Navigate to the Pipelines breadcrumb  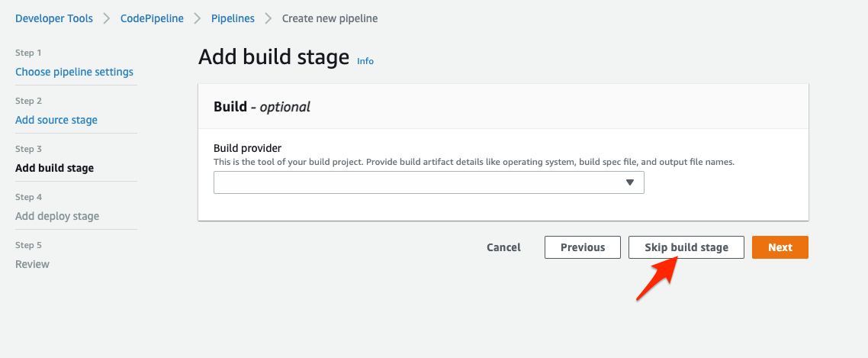[x=233, y=18]
